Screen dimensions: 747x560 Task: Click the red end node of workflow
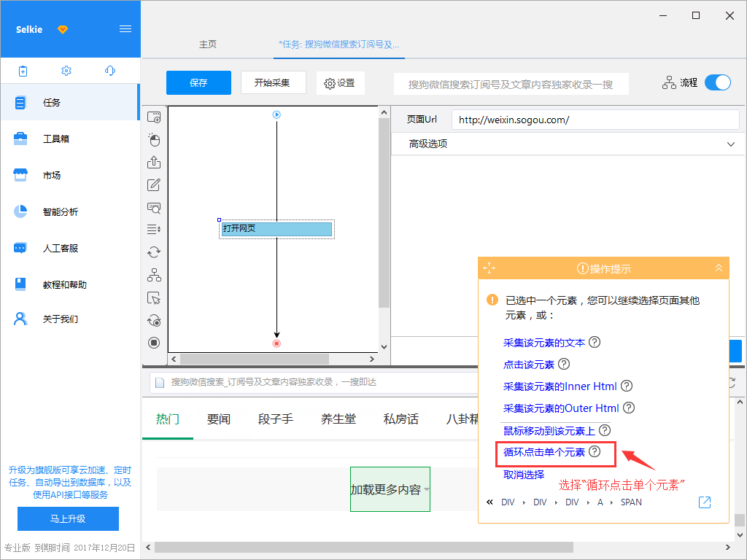[276, 343]
